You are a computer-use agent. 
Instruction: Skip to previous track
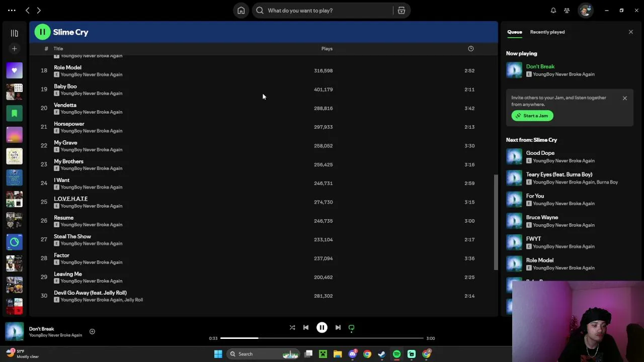click(x=306, y=328)
